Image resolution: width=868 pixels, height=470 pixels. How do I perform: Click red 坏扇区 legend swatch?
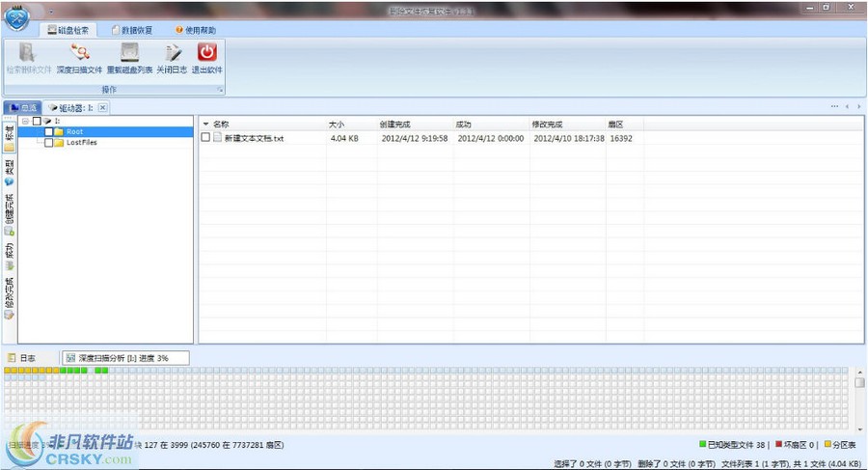click(779, 444)
